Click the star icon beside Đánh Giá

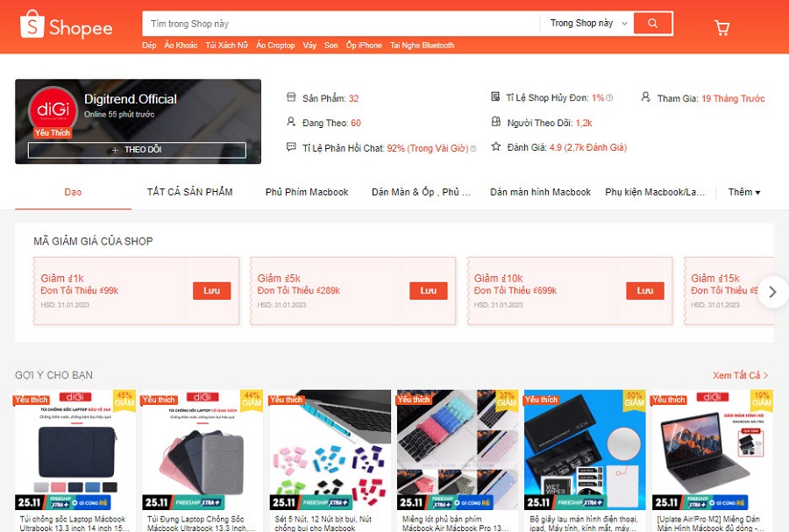point(496,146)
